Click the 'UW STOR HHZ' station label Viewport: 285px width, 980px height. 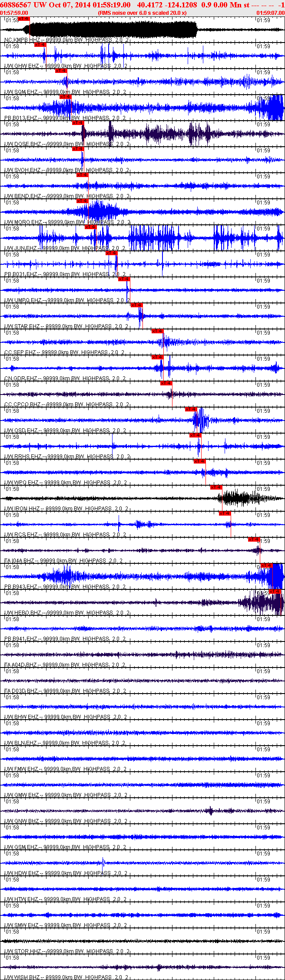(x=22, y=951)
